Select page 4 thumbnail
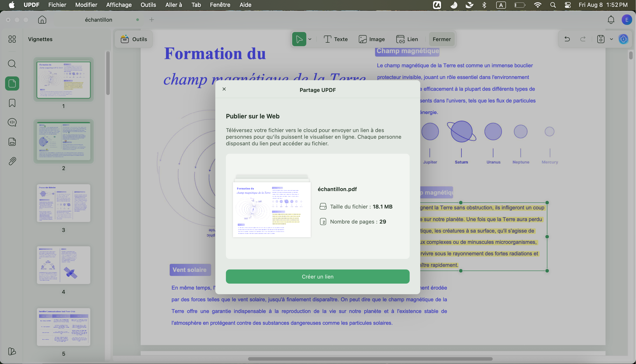 point(63,265)
